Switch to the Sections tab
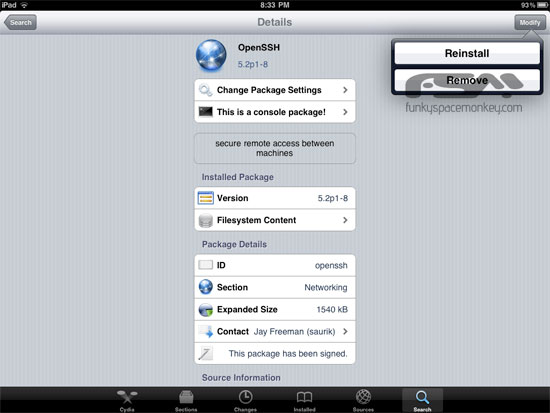The width and height of the screenshot is (550, 413). (186, 401)
